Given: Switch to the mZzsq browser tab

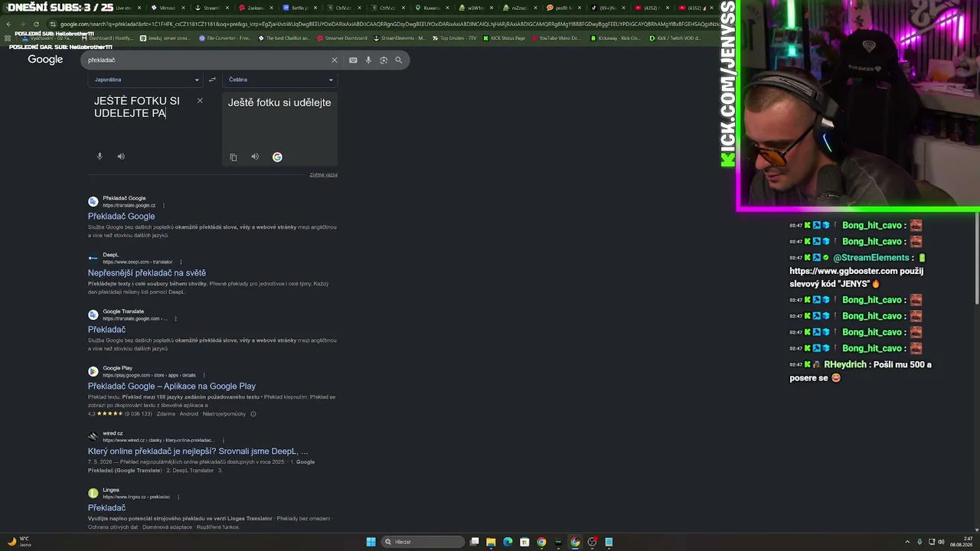Looking at the screenshot, I should (x=520, y=8).
